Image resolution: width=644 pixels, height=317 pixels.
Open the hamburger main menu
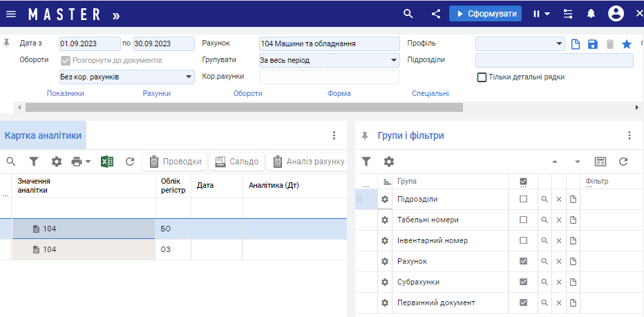tap(11, 14)
